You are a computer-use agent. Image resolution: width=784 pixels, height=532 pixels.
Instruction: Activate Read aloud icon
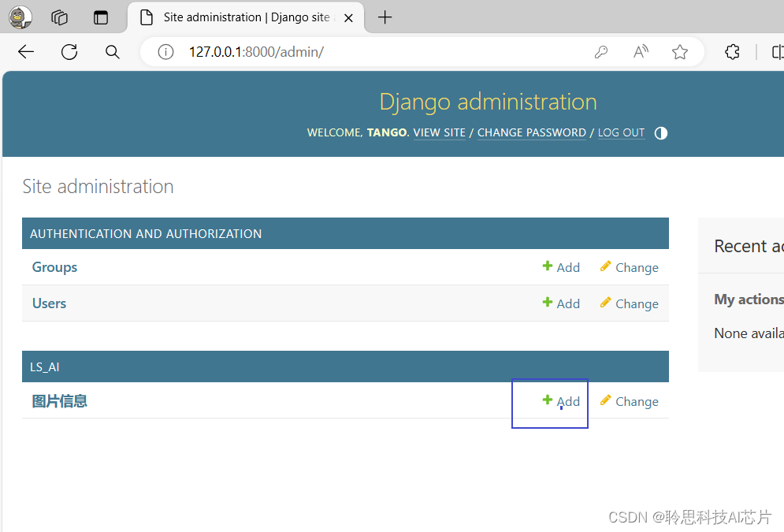tap(641, 51)
